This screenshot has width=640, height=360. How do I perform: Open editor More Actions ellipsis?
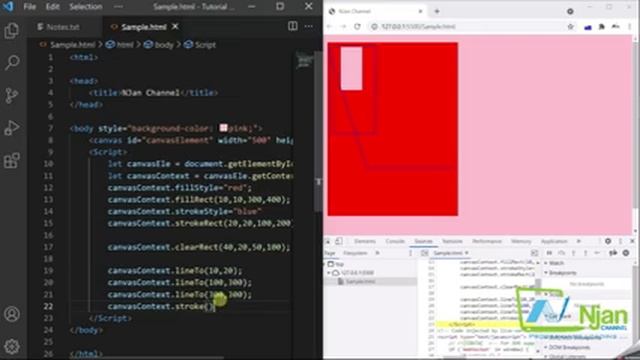(x=309, y=26)
